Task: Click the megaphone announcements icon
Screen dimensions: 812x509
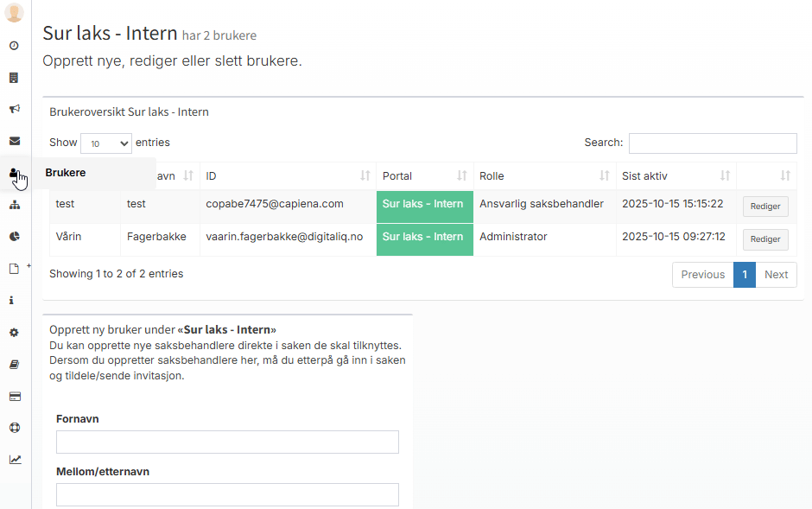Action: tap(14, 109)
